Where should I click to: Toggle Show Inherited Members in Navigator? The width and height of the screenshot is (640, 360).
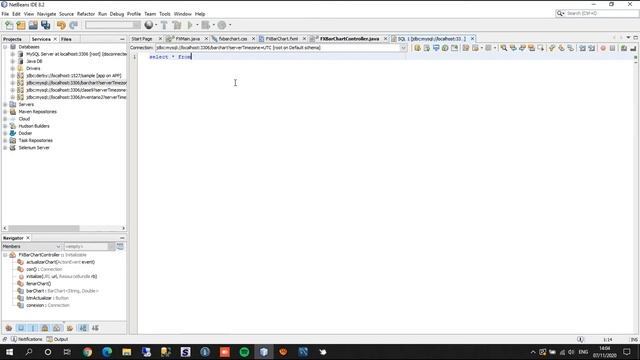coord(9,328)
